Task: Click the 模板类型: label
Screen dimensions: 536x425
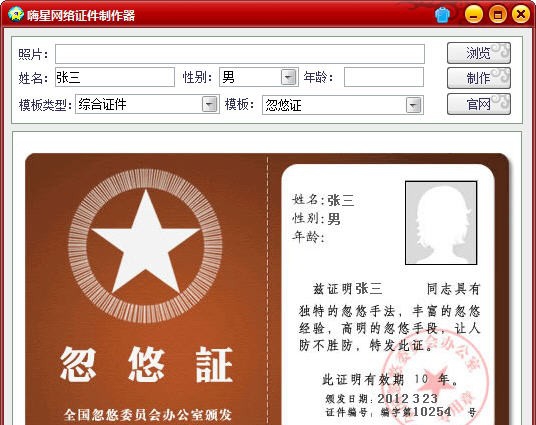Action: (45, 105)
